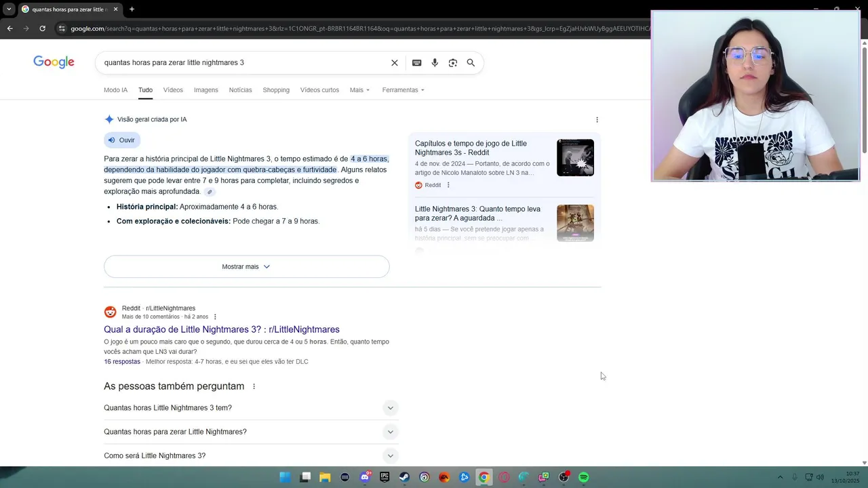Switch to the 'Imagens' tab
The image size is (868, 488).
click(206, 90)
